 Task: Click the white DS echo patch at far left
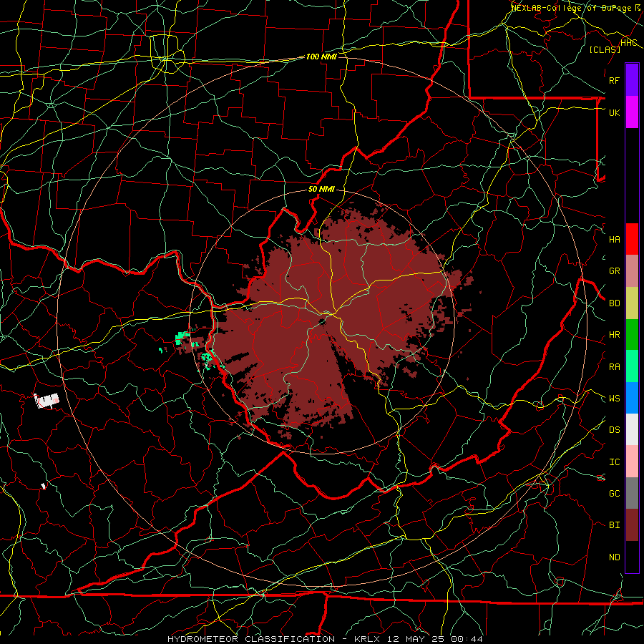[47, 400]
